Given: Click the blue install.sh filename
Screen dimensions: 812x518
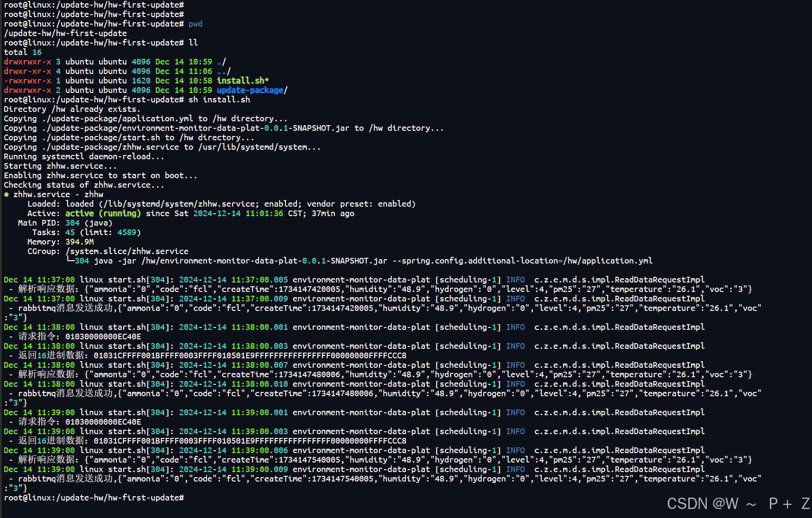Looking at the screenshot, I should tap(240, 80).
